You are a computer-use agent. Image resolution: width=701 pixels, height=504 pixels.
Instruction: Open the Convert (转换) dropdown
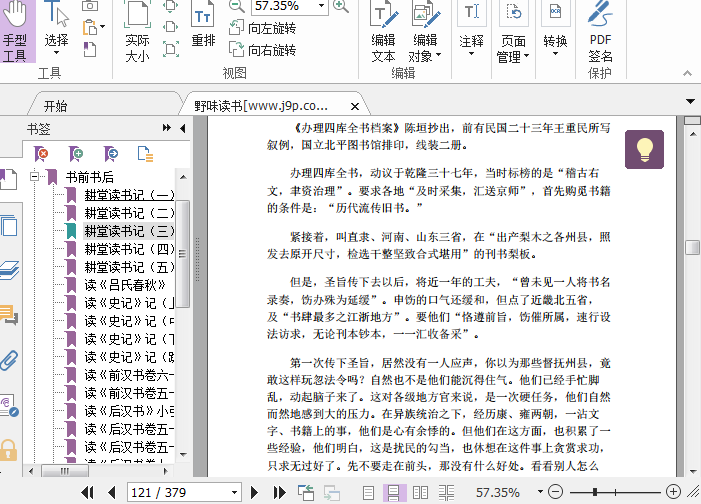(555, 30)
